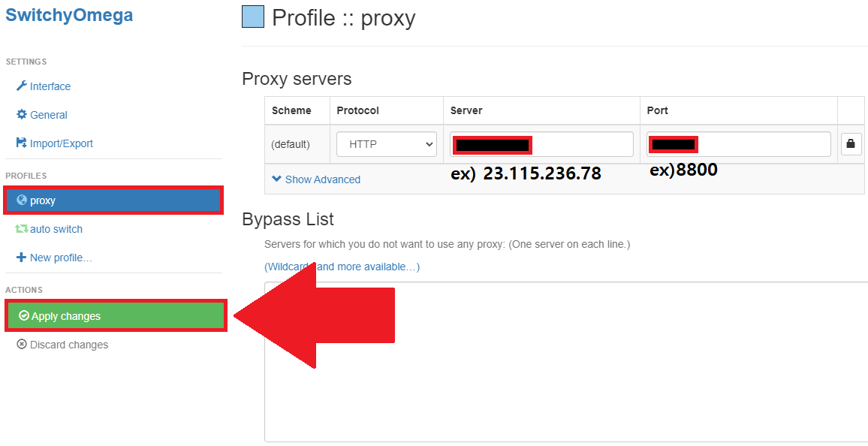Click the save icon beside Import/Export
The height and width of the screenshot is (446, 868).
tap(22, 143)
